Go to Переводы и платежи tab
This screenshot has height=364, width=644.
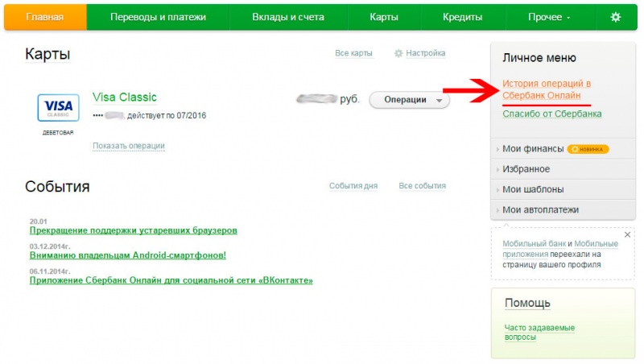[158, 17]
